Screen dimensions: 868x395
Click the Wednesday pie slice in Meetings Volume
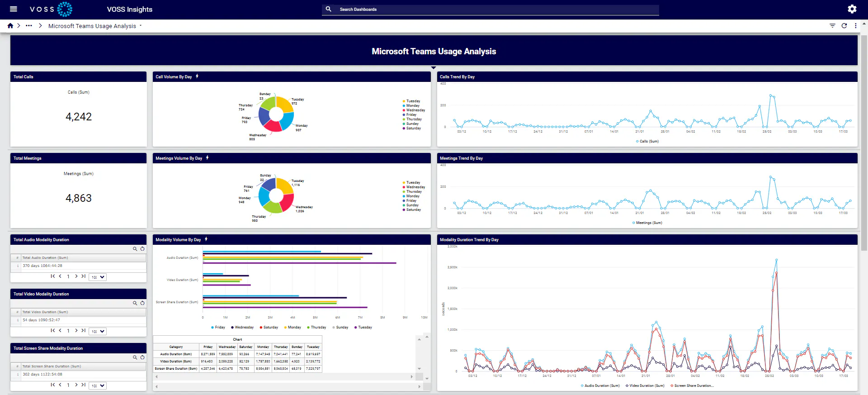pos(287,202)
